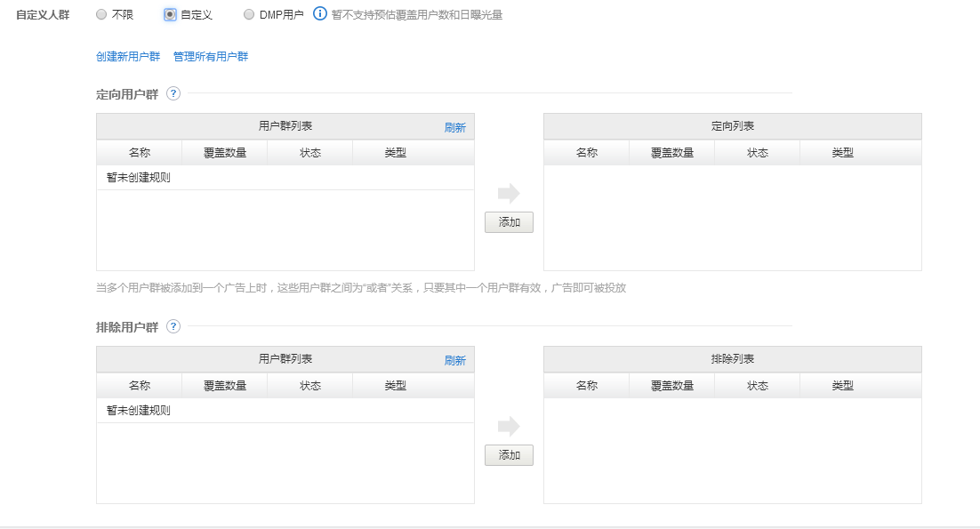
Task: Click the arrow icon above the exclusion 添加 button
Action: pyautogui.click(x=509, y=426)
